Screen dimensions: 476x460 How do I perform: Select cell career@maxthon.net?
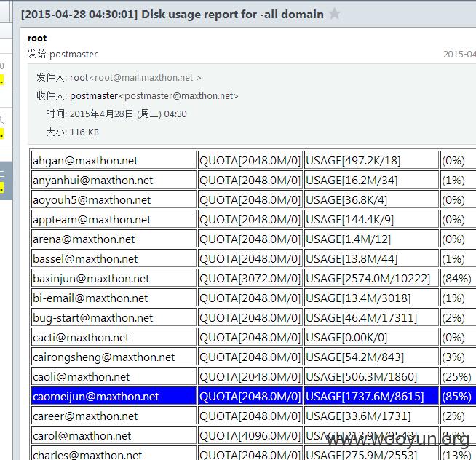pyautogui.click(x=114, y=416)
